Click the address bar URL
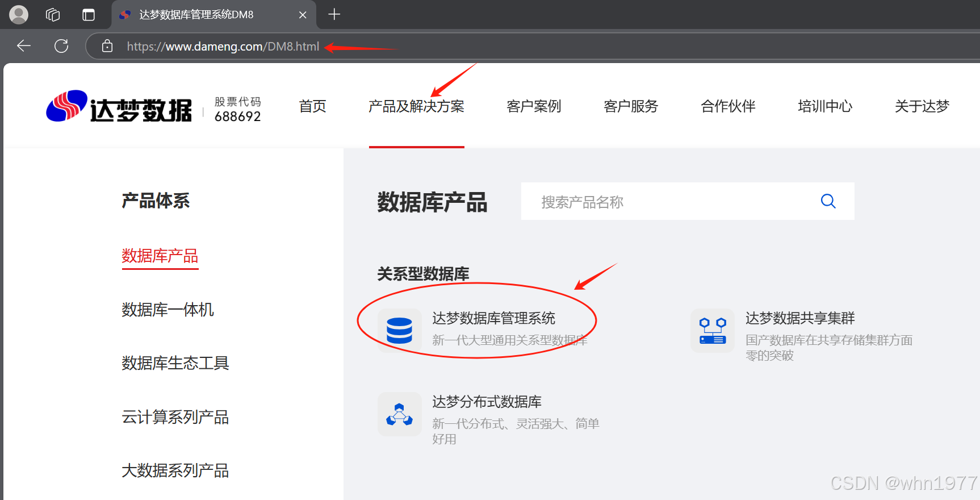980x500 pixels. click(223, 47)
